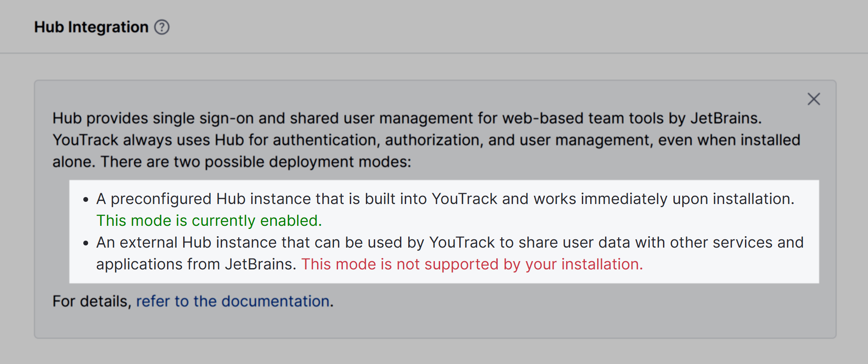Click the 'For details,' text
The width and height of the screenshot is (868, 364).
click(x=92, y=301)
